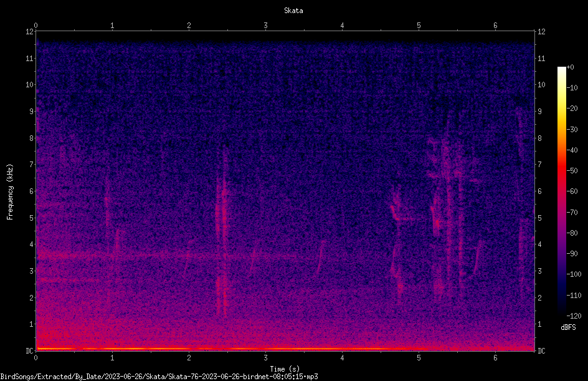The height and width of the screenshot is (381, 588).
Task: Click the "12" kHz tick on the left frequency axis
Action: tap(29, 32)
